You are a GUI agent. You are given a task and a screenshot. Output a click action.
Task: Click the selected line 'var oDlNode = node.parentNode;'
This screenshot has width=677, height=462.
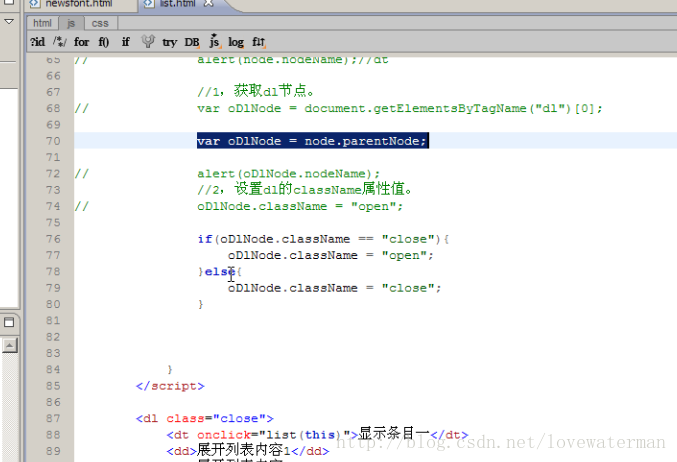point(313,141)
